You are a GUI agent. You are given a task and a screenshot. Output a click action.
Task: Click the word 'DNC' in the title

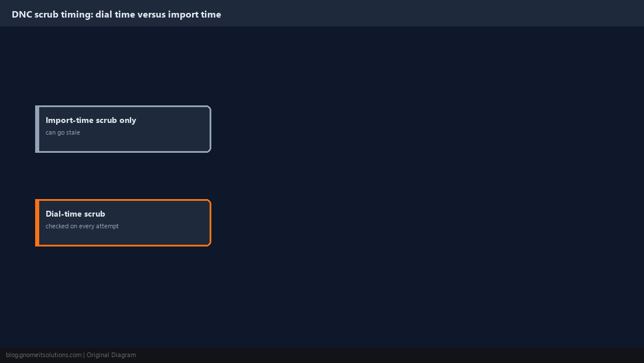point(22,15)
